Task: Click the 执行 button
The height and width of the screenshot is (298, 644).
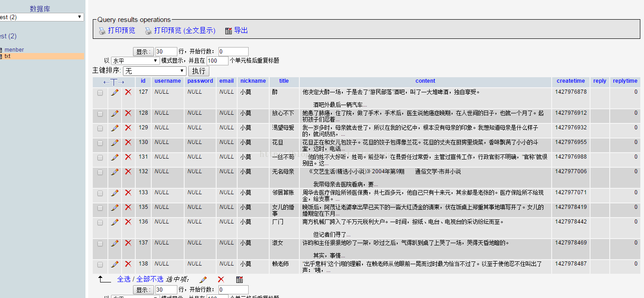Action: click(x=199, y=71)
